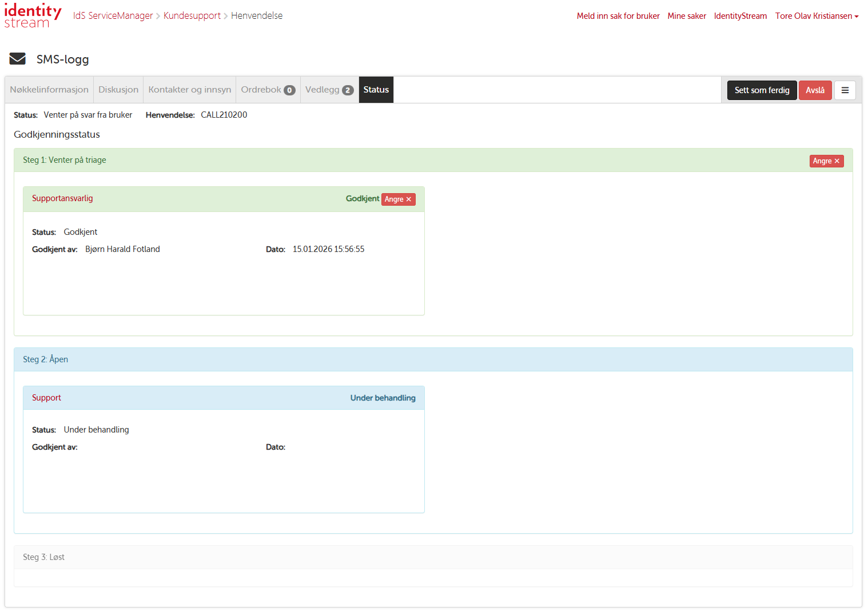This screenshot has width=868, height=612.
Task: Click the Ordrebok count badge
Action: click(290, 90)
